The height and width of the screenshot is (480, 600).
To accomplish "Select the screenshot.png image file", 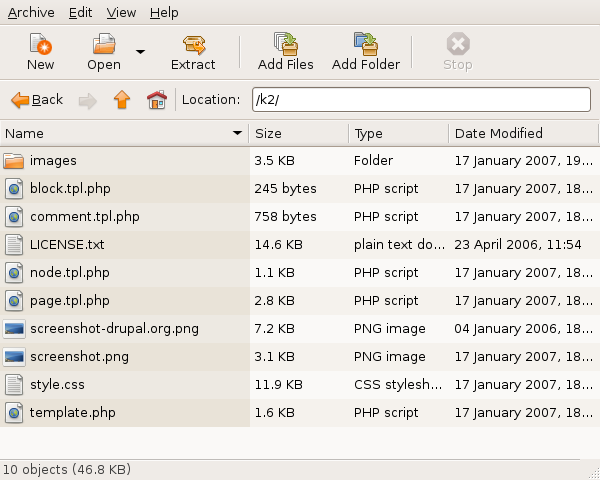I will pyautogui.click(x=79, y=356).
